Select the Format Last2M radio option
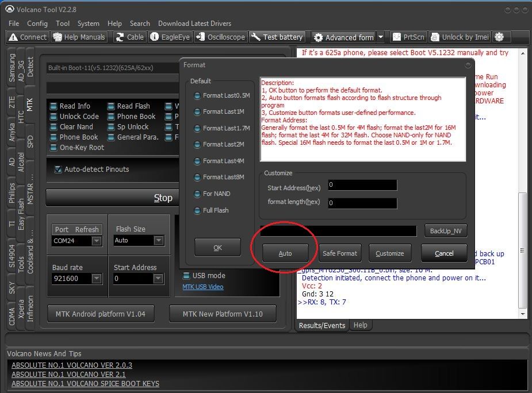 198,144
